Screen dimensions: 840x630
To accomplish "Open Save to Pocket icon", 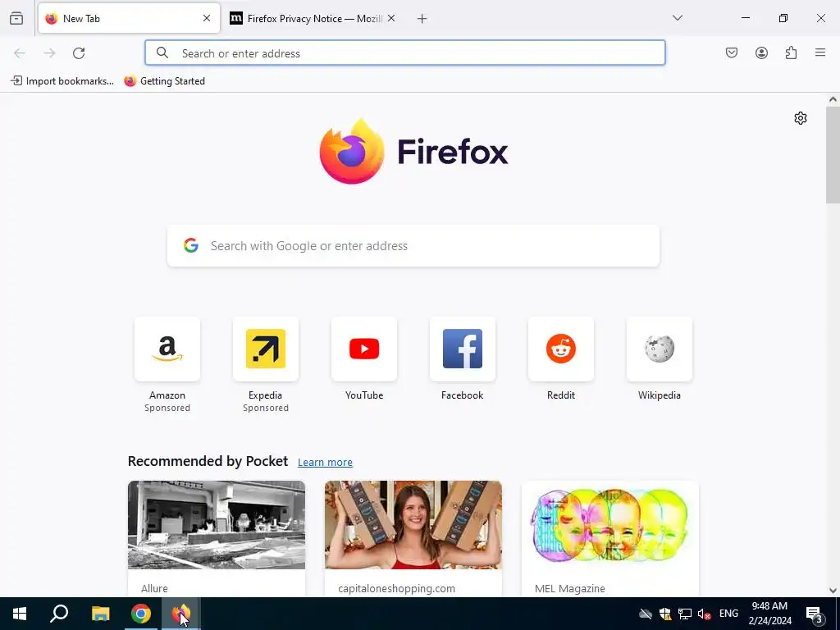I will point(732,52).
